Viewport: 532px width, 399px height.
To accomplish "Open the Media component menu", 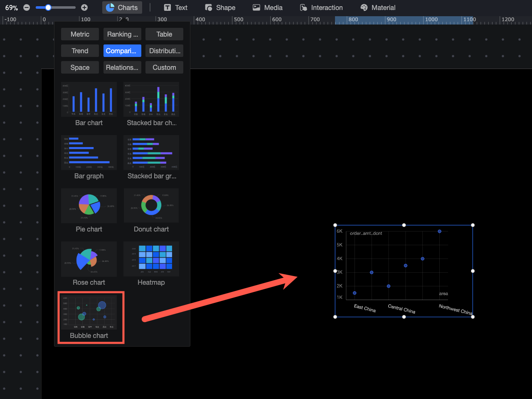I will coord(268,7).
